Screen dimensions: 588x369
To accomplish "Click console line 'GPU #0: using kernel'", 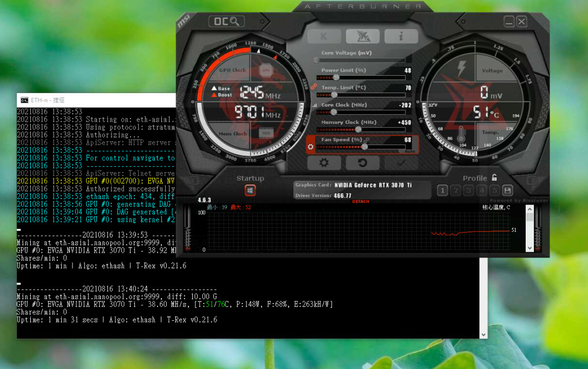I will [x=96, y=220].
